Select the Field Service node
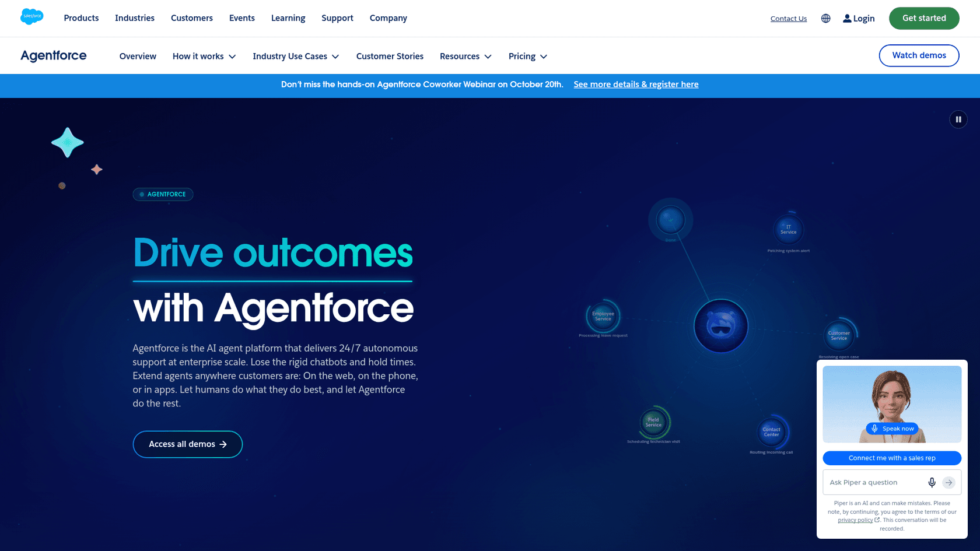The height and width of the screenshot is (551, 980). click(x=653, y=422)
